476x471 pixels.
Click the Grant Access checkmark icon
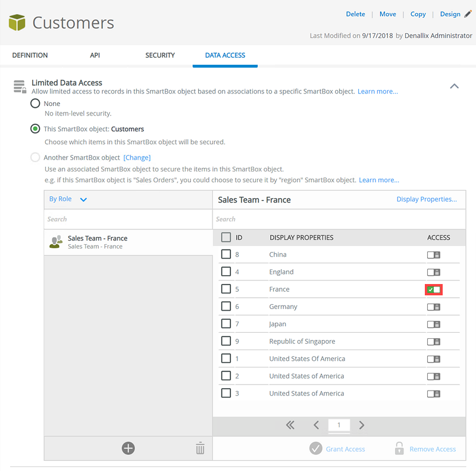pos(316,448)
